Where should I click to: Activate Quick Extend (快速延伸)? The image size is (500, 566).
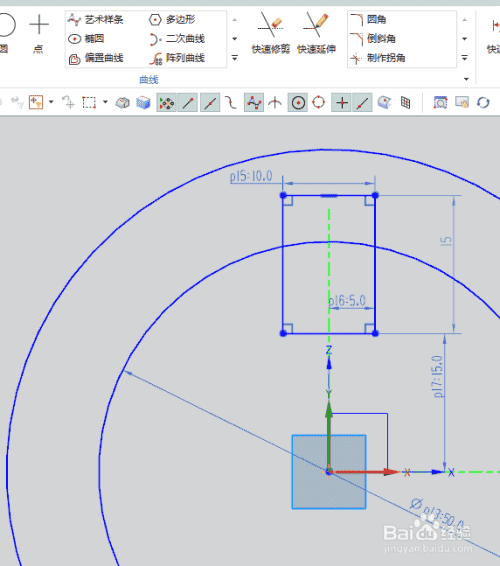pos(316,33)
